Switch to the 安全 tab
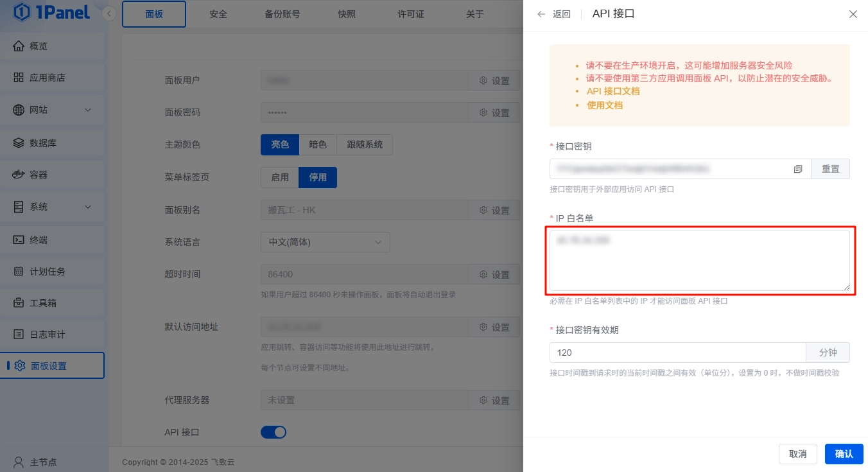 pos(218,13)
